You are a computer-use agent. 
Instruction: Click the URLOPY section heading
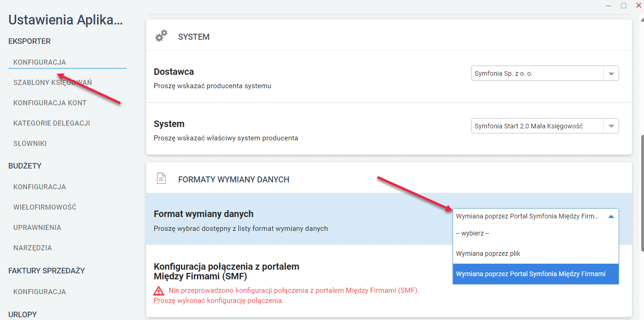[23, 314]
